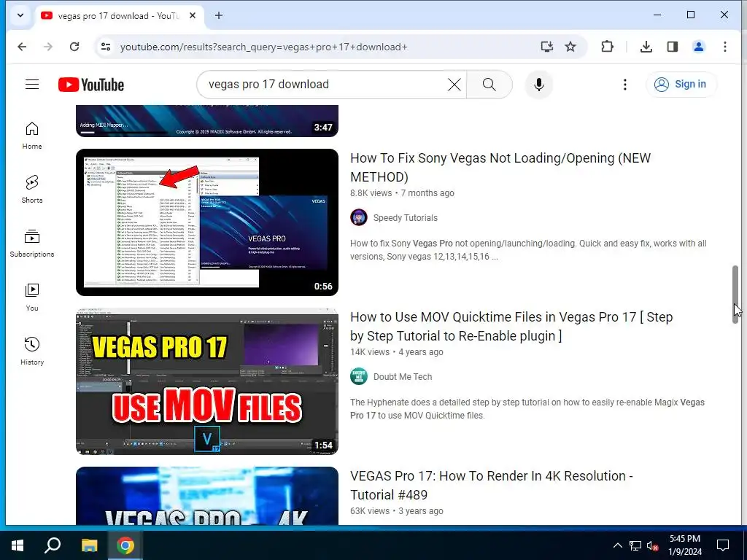The image size is (747, 560).
Task: View site information icon in address bar
Action: click(106, 47)
